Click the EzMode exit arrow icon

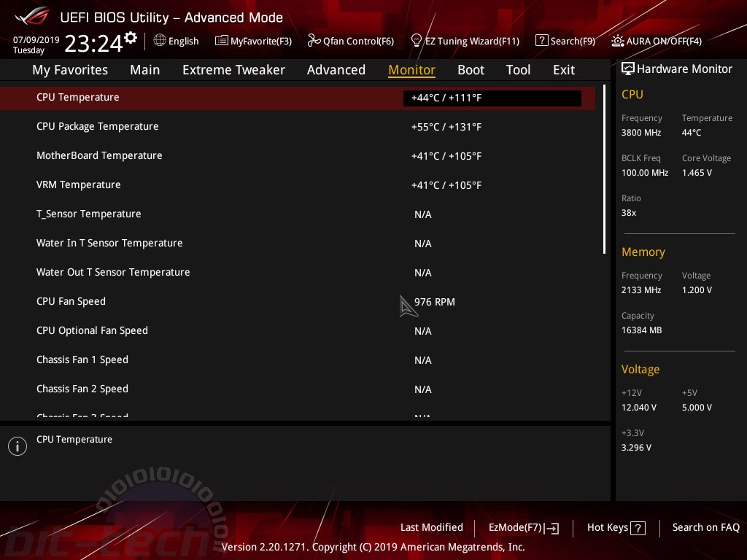coord(551,528)
